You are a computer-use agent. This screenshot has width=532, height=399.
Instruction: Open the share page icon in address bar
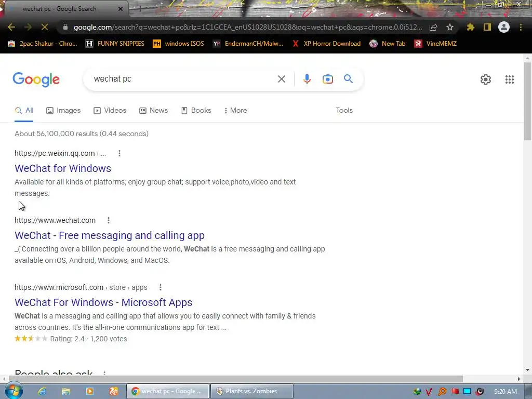click(x=433, y=27)
